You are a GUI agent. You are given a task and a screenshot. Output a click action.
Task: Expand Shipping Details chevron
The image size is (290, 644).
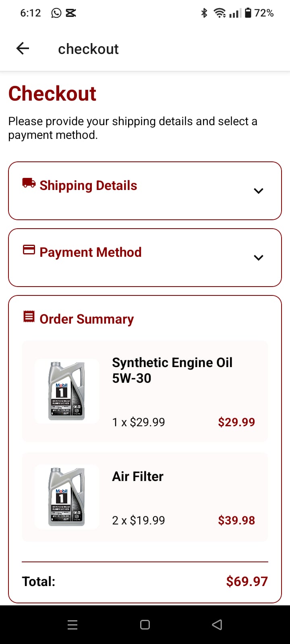(x=259, y=191)
